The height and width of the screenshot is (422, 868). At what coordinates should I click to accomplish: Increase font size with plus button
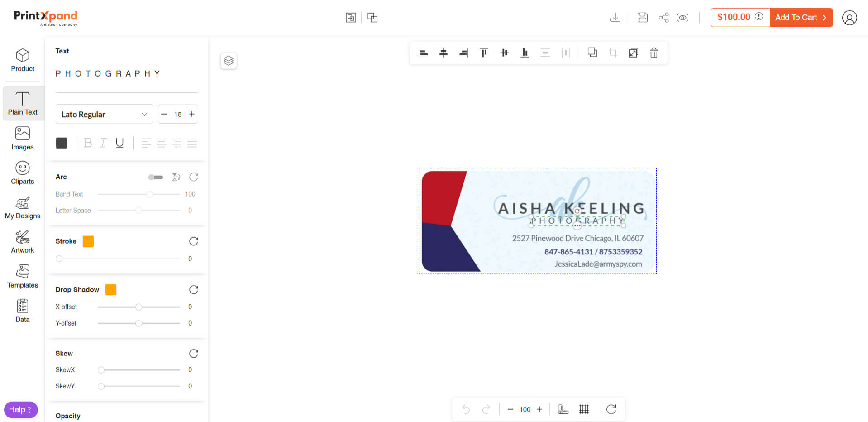tap(192, 114)
